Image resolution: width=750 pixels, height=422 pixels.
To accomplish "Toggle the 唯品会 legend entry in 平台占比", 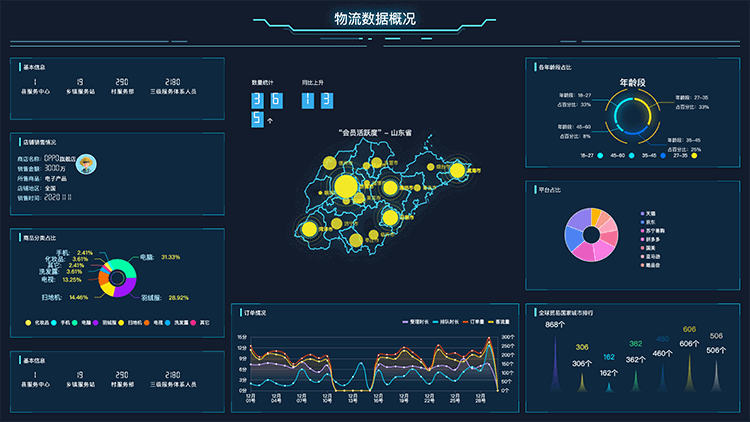I will coord(651,265).
